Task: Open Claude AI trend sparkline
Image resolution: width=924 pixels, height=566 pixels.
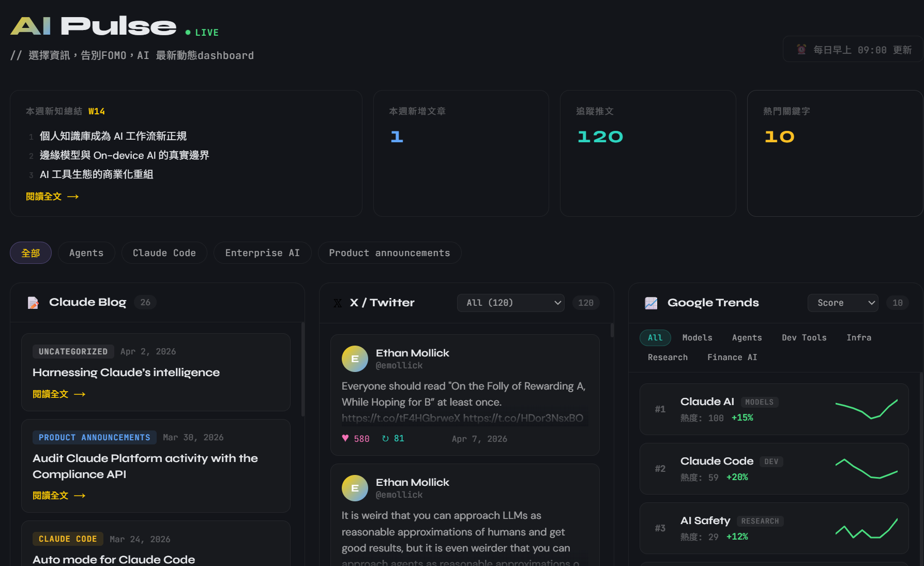Action: tap(867, 409)
